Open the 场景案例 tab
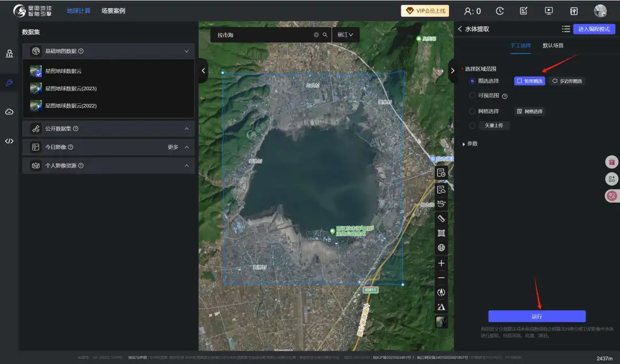The height and width of the screenshot is (364, 620). pos(113,11)
